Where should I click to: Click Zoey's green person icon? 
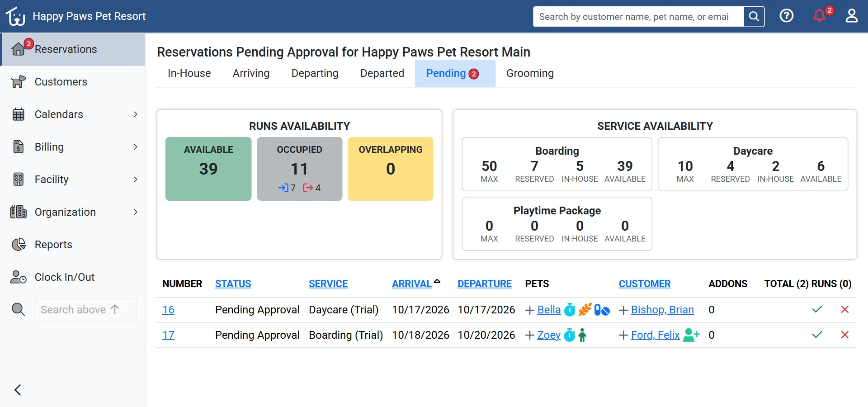tap(582, 335)
